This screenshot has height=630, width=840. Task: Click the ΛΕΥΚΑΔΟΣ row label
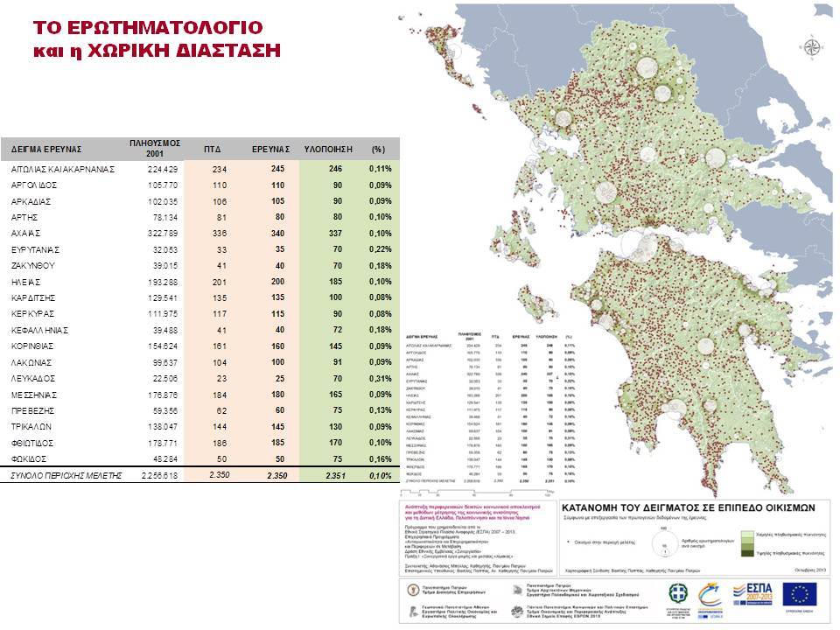click(32, 379)
